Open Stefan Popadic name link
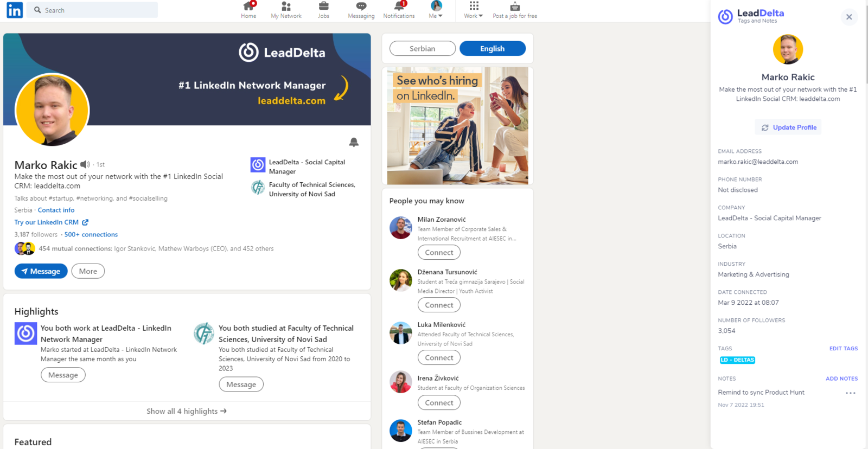This screenshot has height=449, width=868. [439, 422]
